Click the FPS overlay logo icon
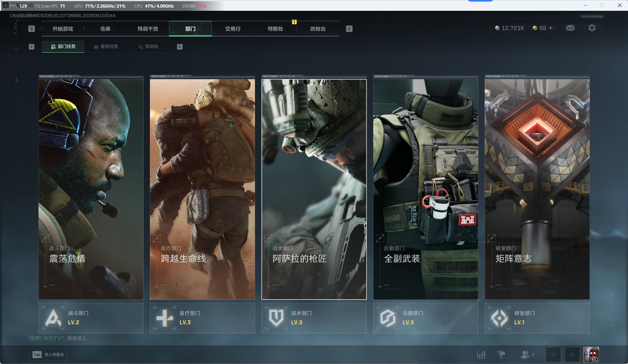The image size is (628, 364). tap(5, 5)
